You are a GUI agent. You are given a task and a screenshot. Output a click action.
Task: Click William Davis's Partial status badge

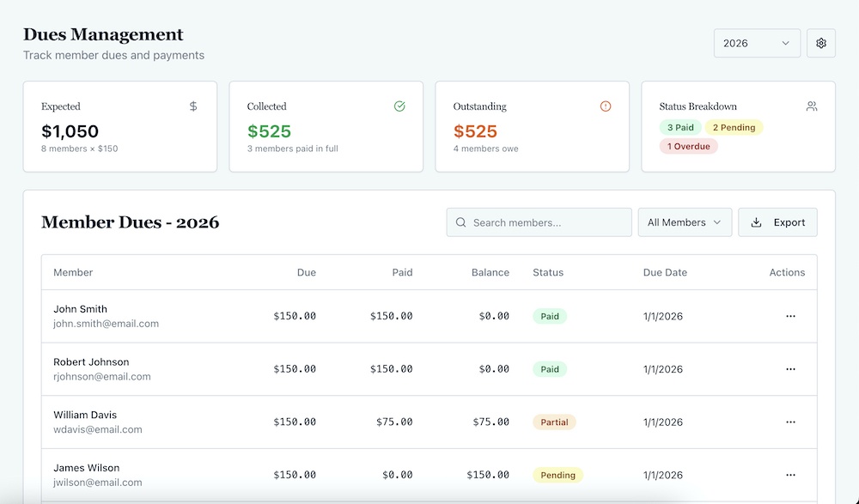click(x=554, y=422)
